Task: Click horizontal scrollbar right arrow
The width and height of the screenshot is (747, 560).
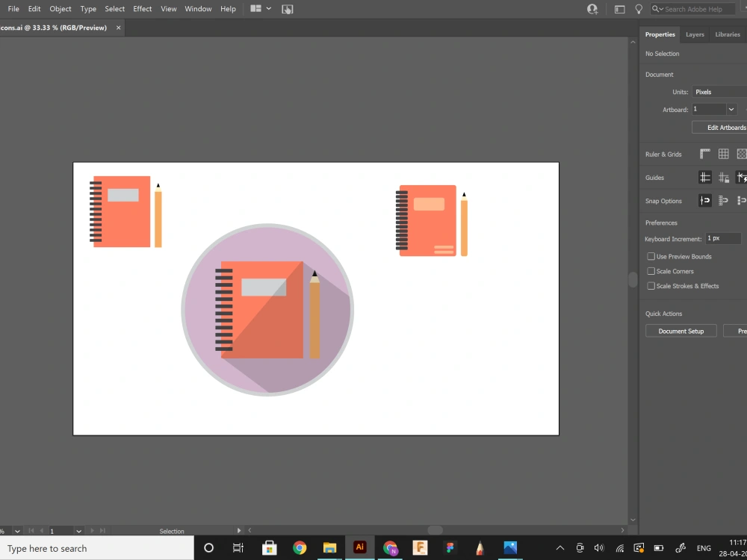Action: pos(622,530)
